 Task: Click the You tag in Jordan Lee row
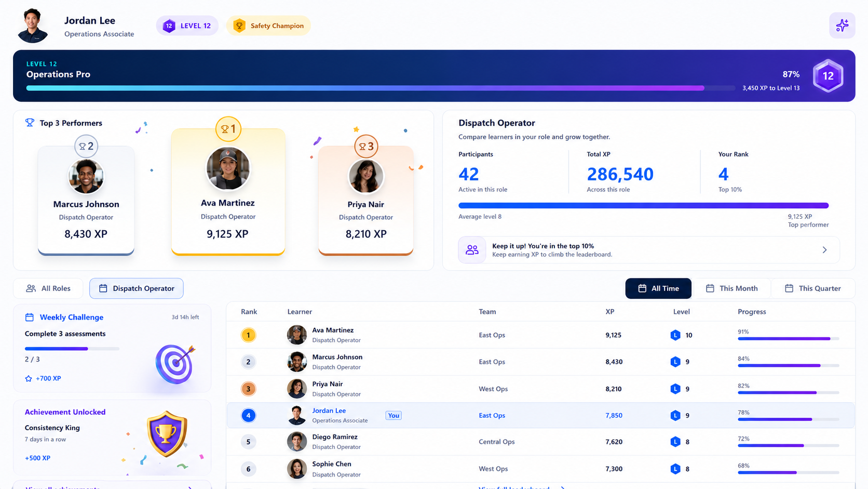click(394, 415)
